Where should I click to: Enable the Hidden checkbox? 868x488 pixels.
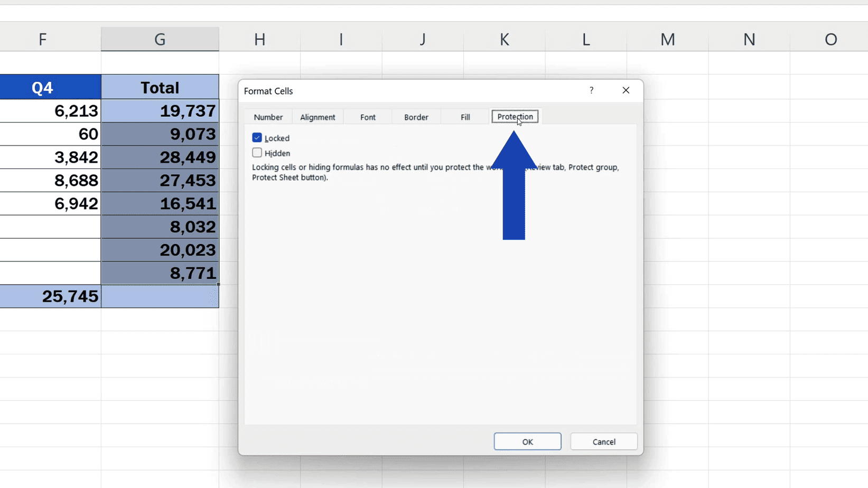click(x=257, y=153)
